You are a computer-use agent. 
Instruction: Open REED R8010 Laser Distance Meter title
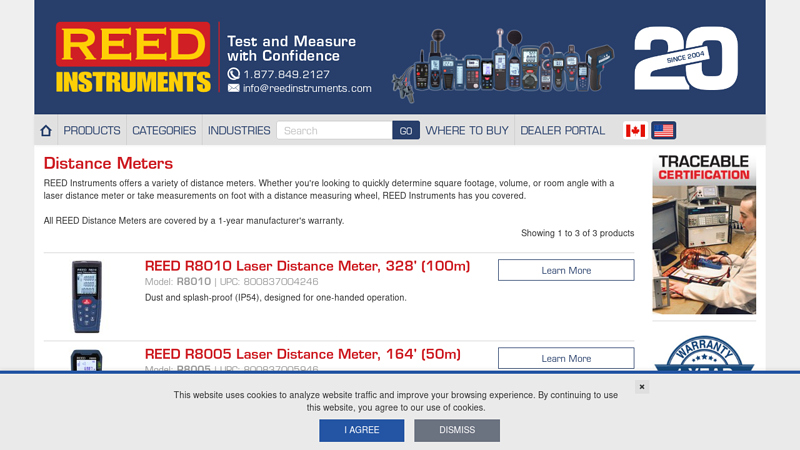click(307, 266)
